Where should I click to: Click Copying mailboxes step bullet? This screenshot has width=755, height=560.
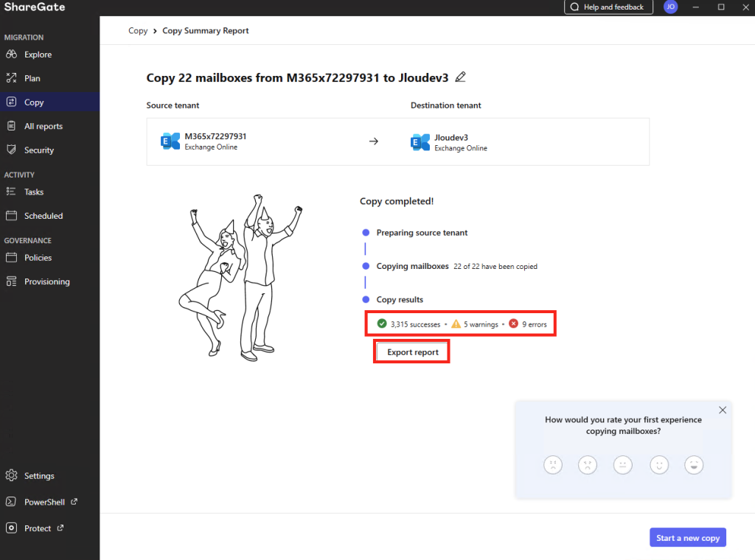point(366,266)
